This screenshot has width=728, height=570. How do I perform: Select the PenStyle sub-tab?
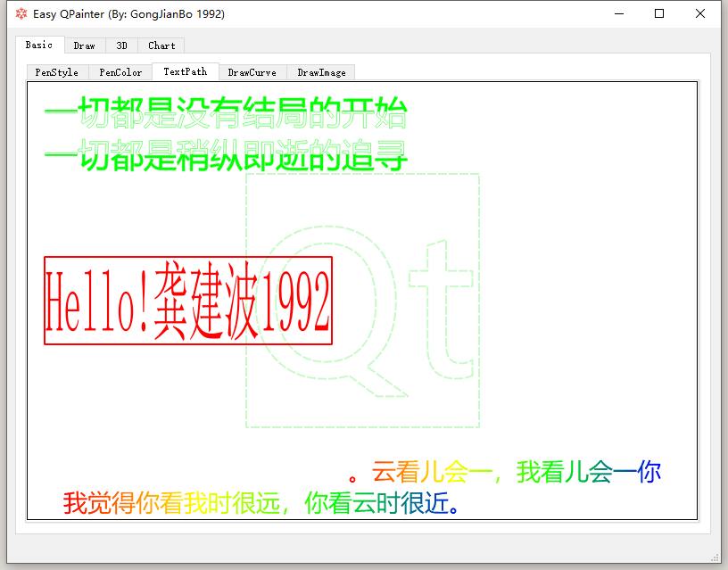(57, 72)
